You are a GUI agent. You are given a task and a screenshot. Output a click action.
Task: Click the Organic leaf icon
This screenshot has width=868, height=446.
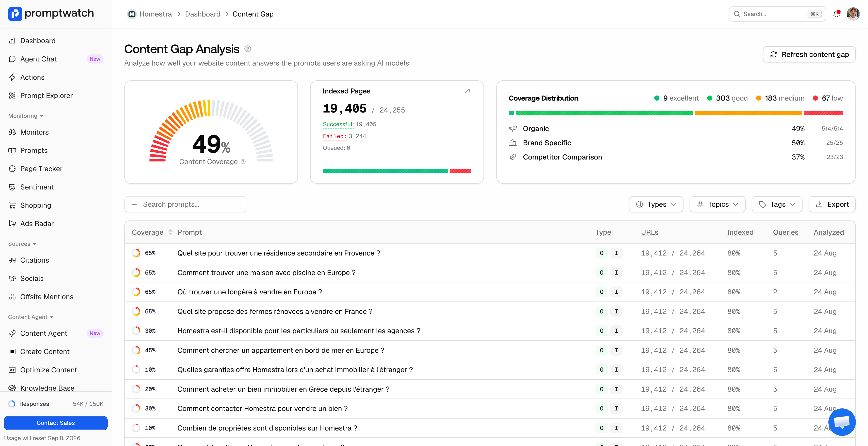(513, 129)
